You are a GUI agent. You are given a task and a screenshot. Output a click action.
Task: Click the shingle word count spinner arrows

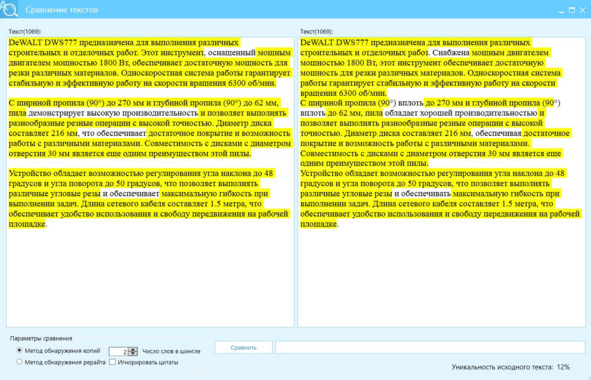pyautogui.click(x=133, y=351)
